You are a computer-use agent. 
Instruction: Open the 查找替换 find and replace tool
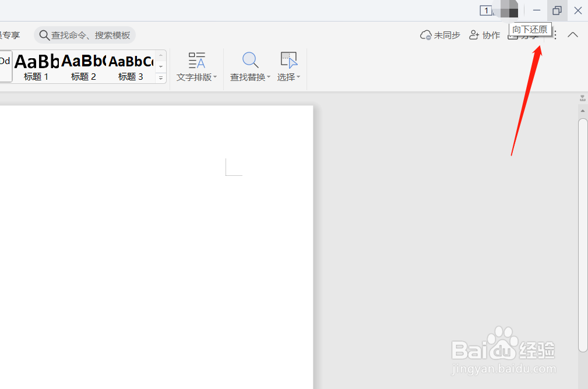click(248, 64)
